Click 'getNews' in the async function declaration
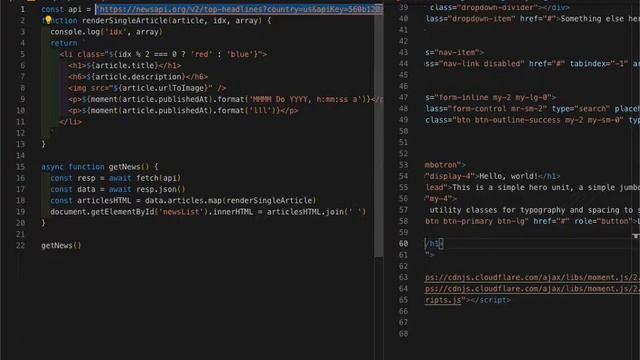 coord(124,167)
